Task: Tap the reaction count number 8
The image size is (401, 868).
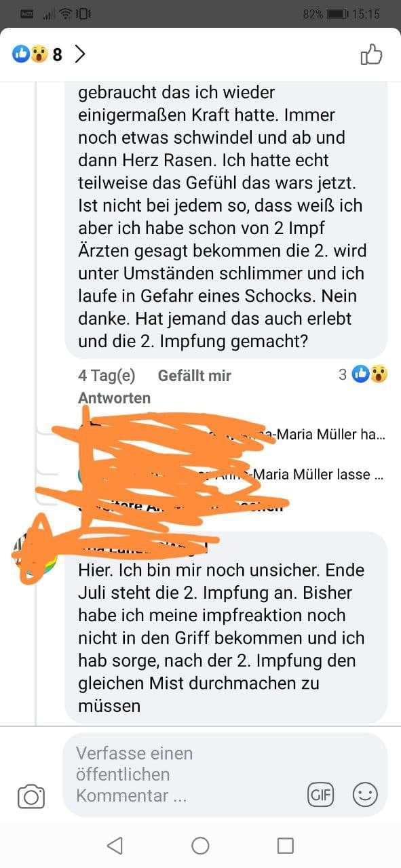Action: point(57,55)
